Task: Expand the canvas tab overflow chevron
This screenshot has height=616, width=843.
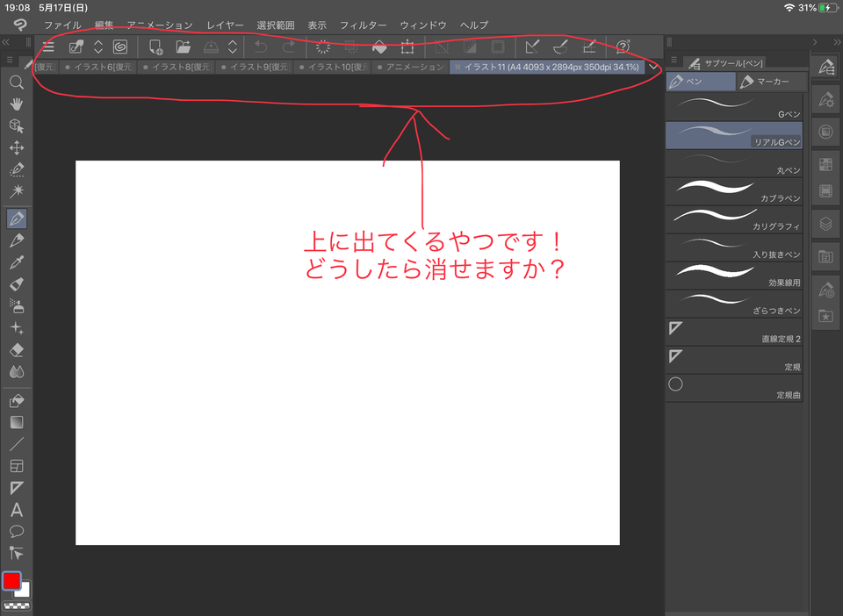Action: (653, 67)
